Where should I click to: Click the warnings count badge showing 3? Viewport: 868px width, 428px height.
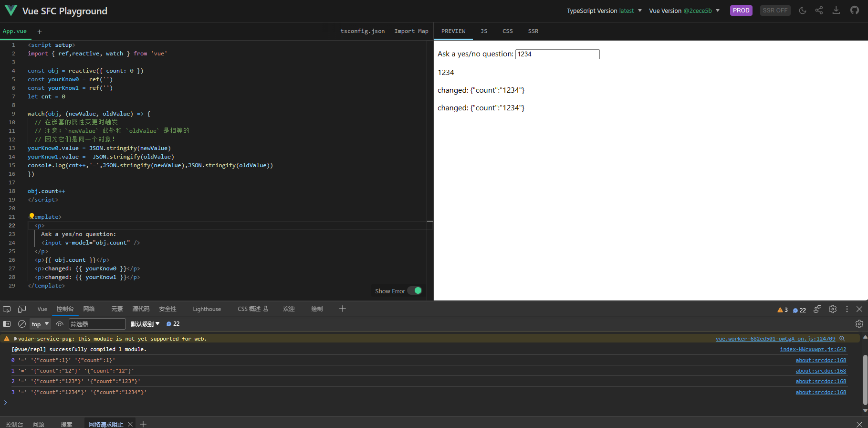783,310
